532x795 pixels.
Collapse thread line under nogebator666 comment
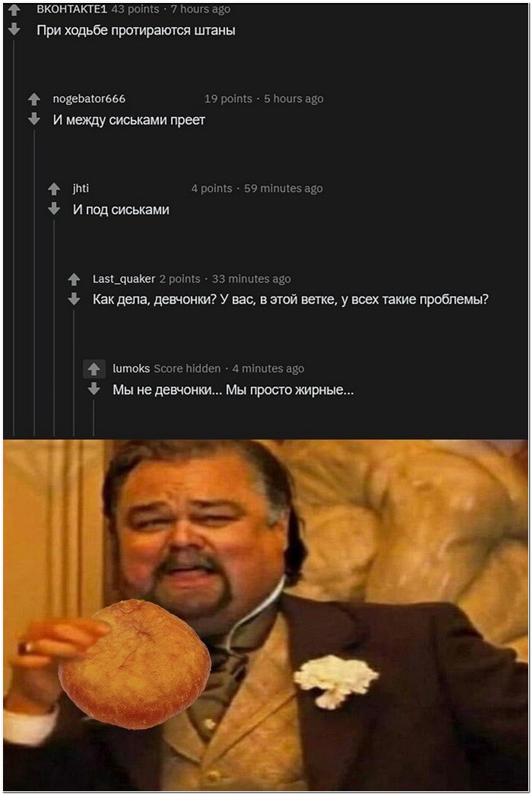(x=34, y=283)
